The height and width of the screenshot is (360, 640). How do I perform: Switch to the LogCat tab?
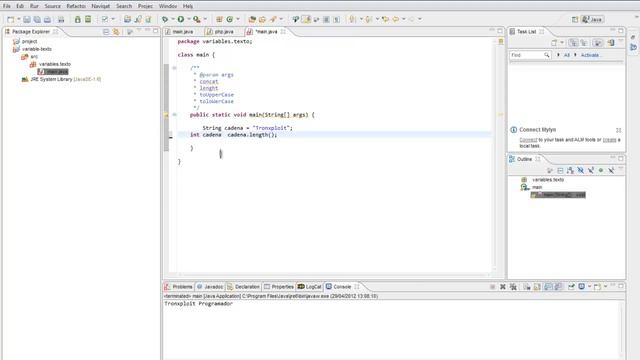click(x=310, y=287)
